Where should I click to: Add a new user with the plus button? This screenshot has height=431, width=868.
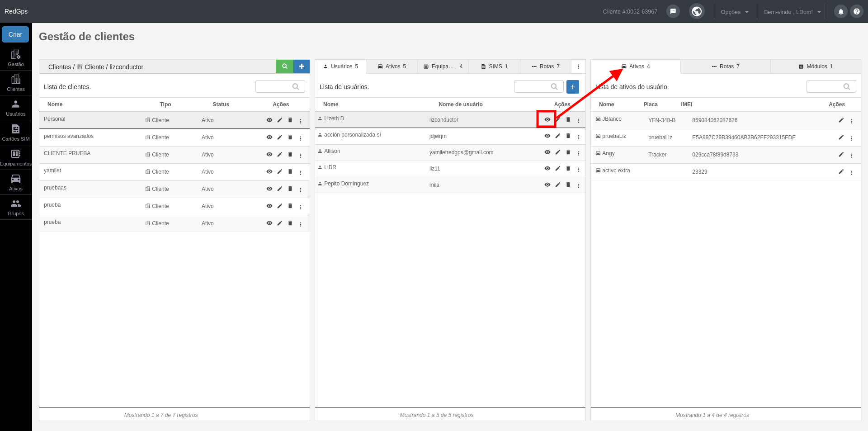pos(572,87)
